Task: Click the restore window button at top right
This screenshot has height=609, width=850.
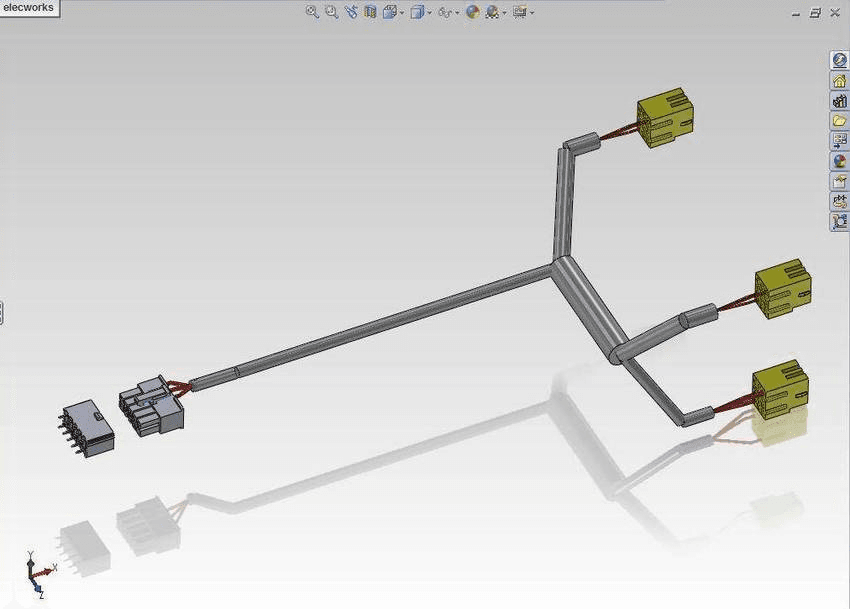Action: point(815,12)
